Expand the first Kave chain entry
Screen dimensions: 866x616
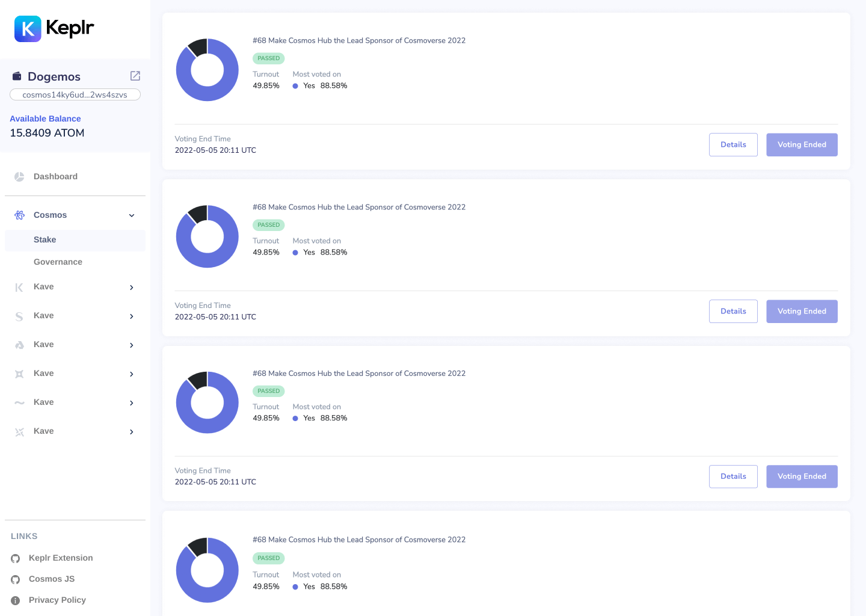131,287
